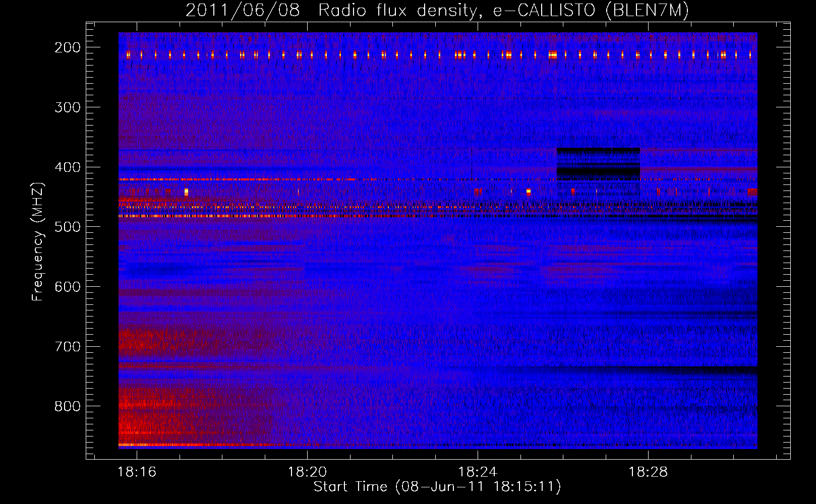Screen dimensions: 816x504
Task: Select the 300 frequency tick label
Action: tap(68, 107)
